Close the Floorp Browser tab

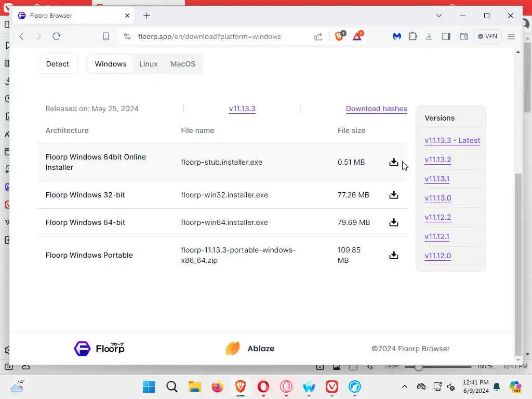point(127,16)
